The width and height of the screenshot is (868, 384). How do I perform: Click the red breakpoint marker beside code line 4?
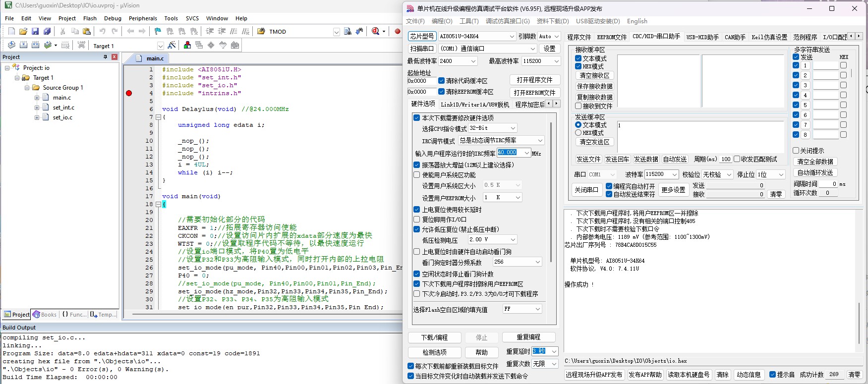pyautogui.click(x=129, y=93)
